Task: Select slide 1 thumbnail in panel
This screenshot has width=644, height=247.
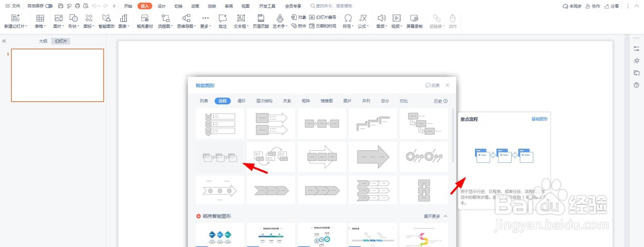Action: point(58,75)
